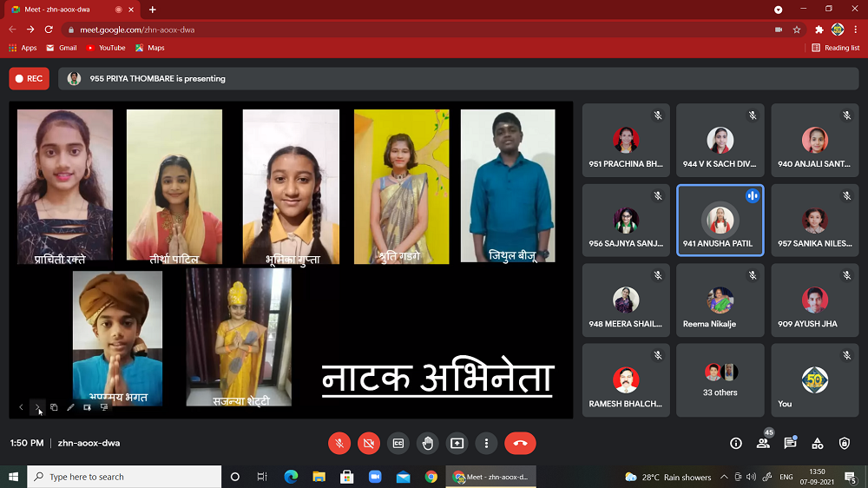The image size is (868, 488).
Task: Select the Meet zhn-aoox-dwa browser tab
Action: 69,10
